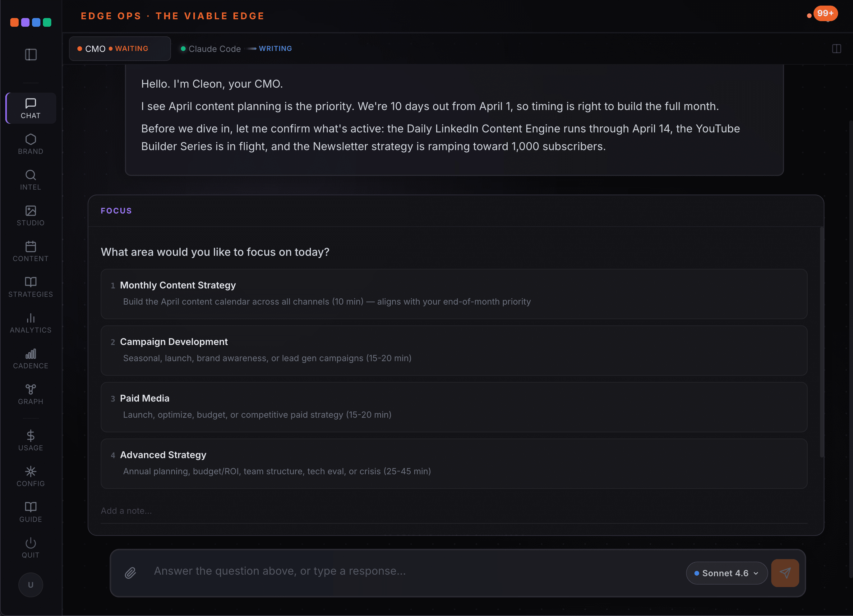Open the Analytics chart icon
The width and height of the screenshot is (853, 616).
point(30,318)
